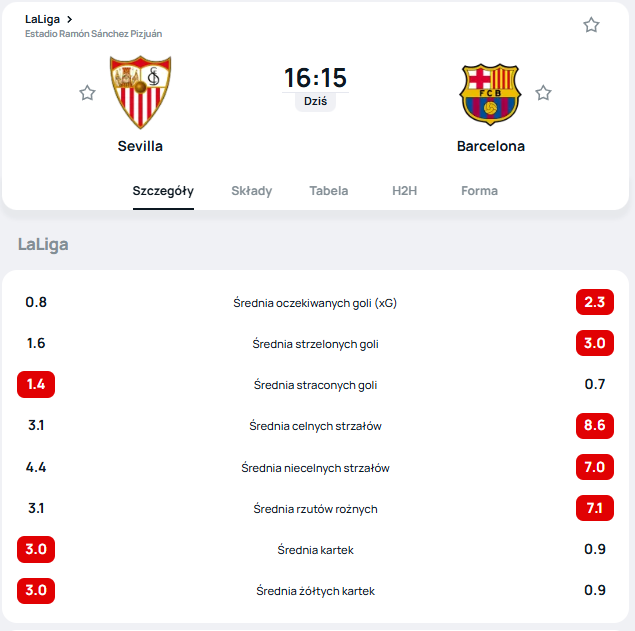Select the Szczegóły tab
The image size is (635, 631).
(x=163, y=191)
